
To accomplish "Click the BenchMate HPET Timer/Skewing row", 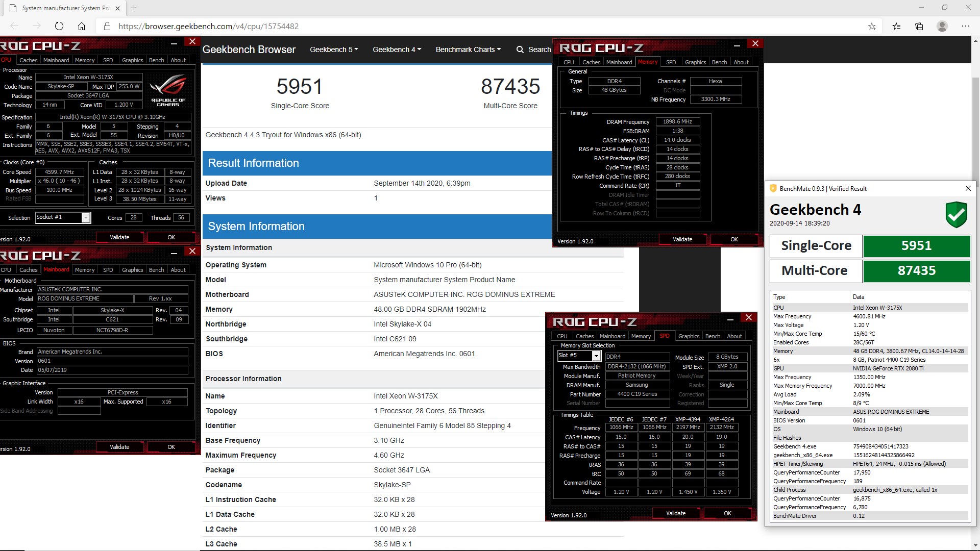I will tap(870, 464).
